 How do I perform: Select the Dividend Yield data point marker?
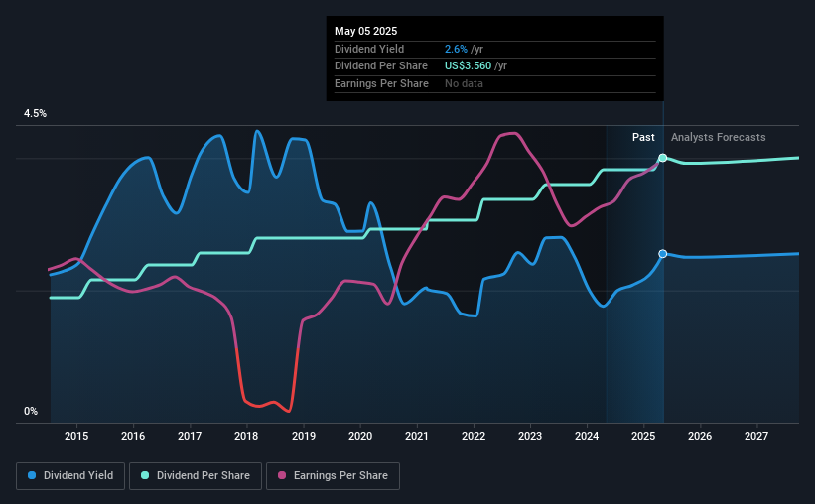[663, 254]
